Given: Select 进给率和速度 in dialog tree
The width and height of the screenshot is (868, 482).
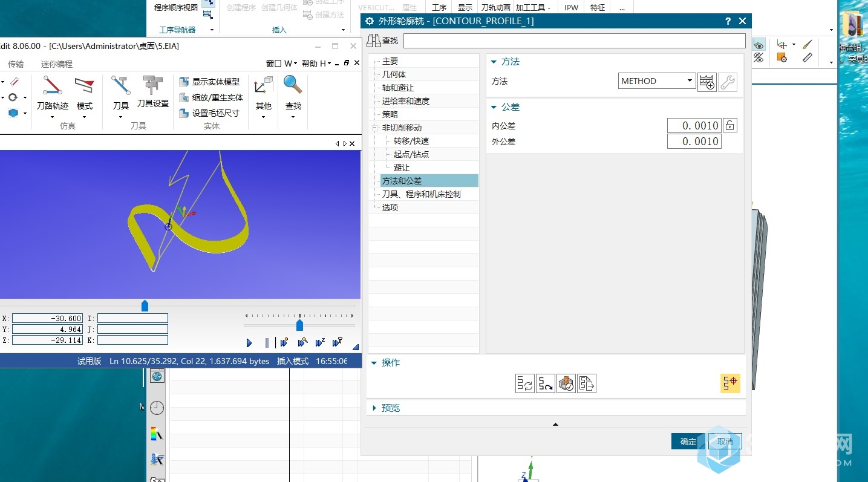Looking at the screenshot, I should [406, 101].
